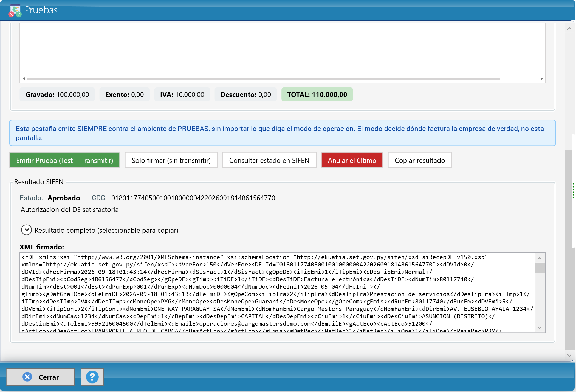This screenshot has width=576, height=392.
Task: Click the items grid left scroll arrow
Action: (24, 79)
